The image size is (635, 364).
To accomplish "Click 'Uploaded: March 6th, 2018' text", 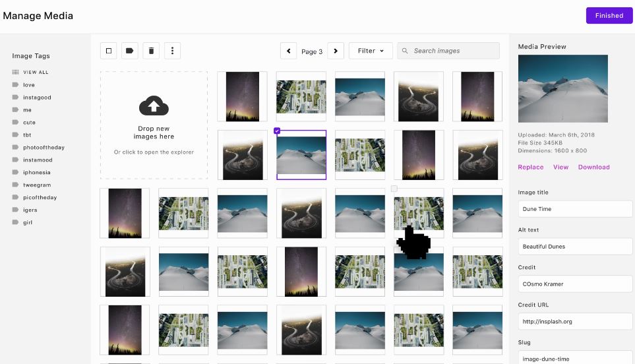I will coord(556,135).
